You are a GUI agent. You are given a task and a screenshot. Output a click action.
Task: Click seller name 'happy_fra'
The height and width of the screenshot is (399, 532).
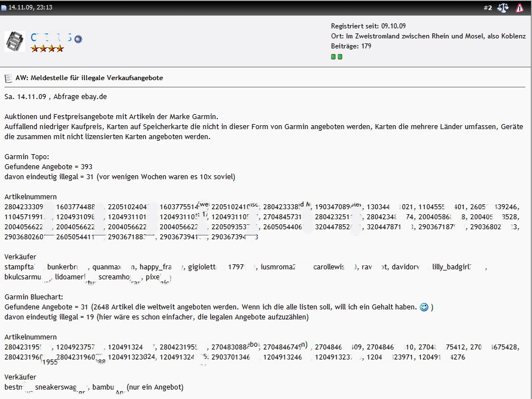pos(161,267)
